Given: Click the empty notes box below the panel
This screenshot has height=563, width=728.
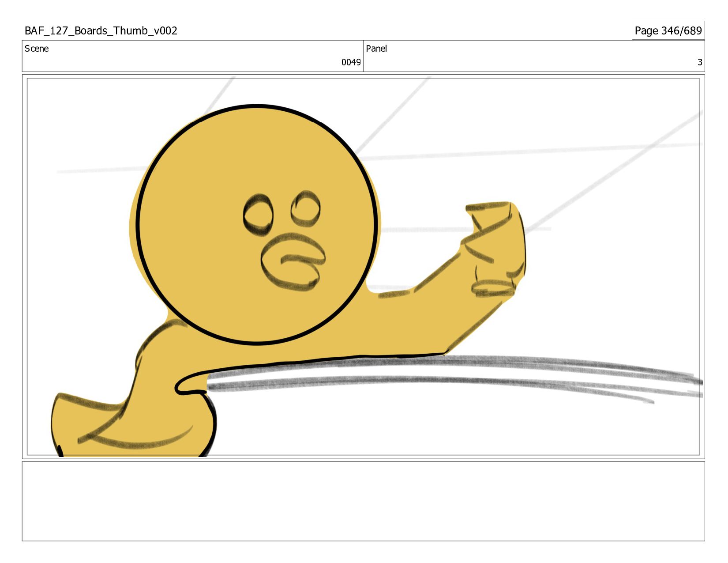Looking at the screenshot, I should 363,501.
